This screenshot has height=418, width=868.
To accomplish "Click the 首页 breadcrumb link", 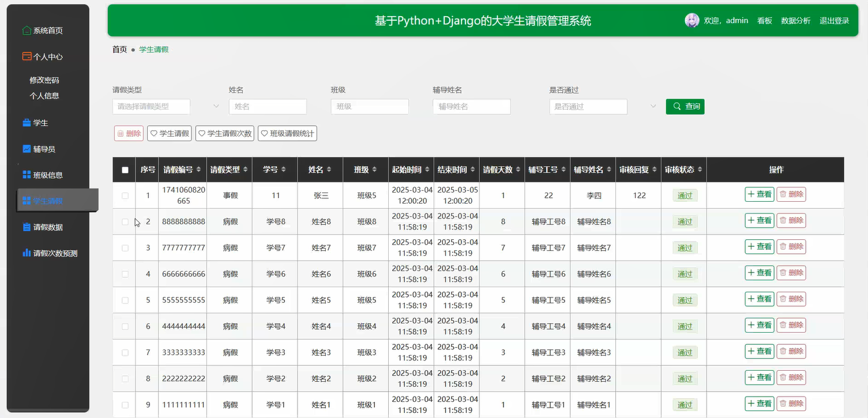I will pos(119,50).
